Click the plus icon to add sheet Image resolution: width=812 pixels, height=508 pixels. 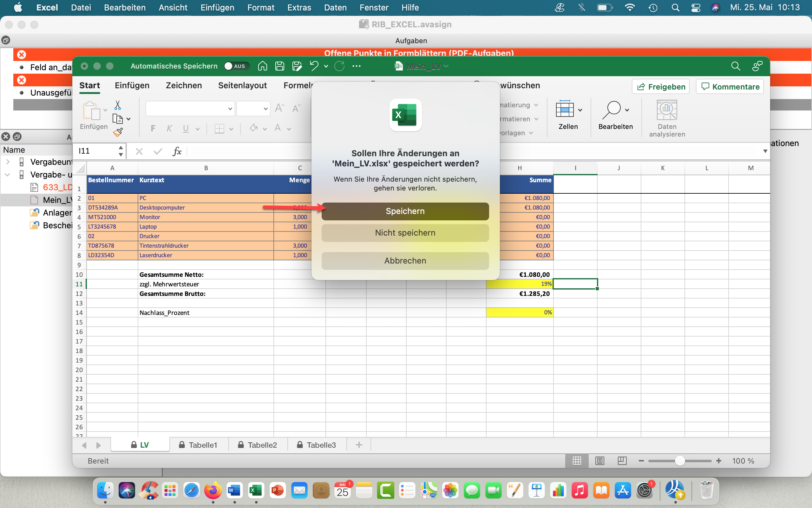pyautogui.click(x=359, y=445)
